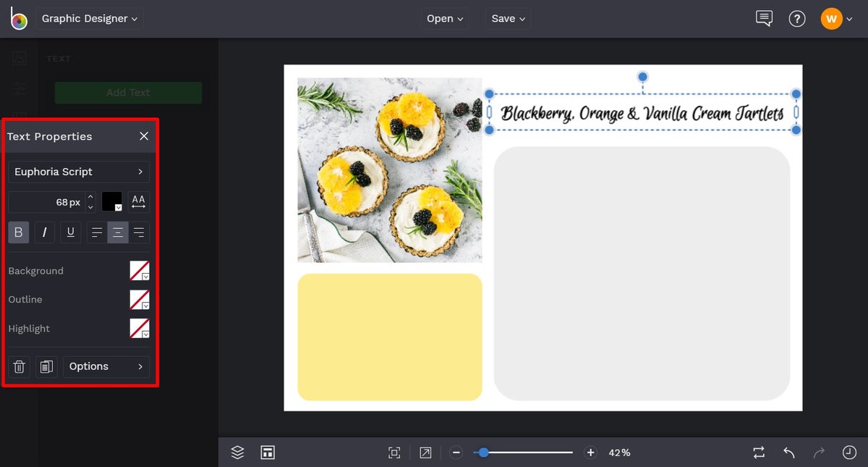Enable italic text styling

[44, 232]
